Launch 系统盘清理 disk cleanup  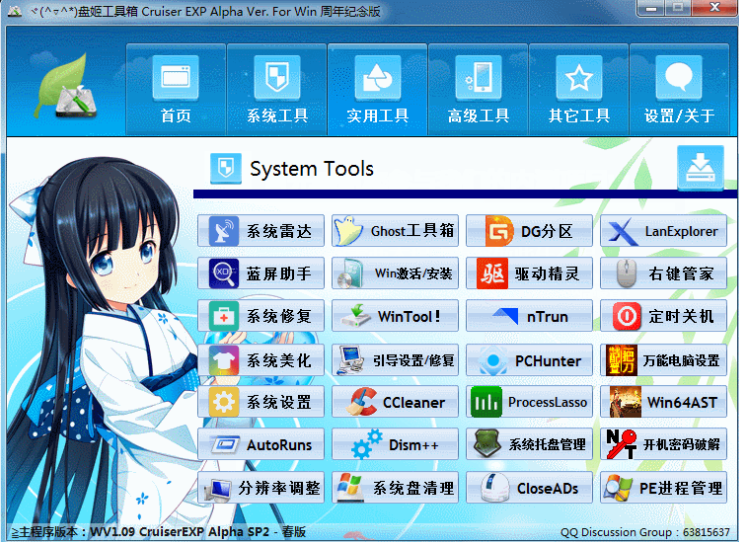395,487
